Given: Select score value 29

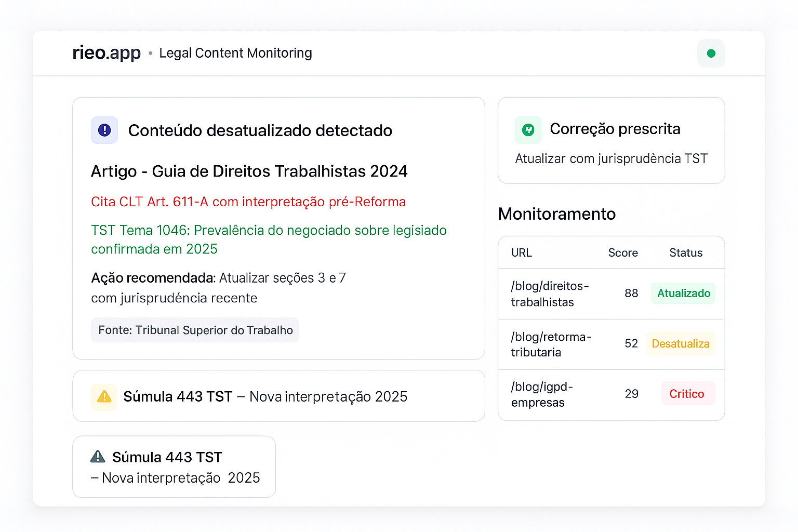Looking at the screenshot, I should (631, 394).
